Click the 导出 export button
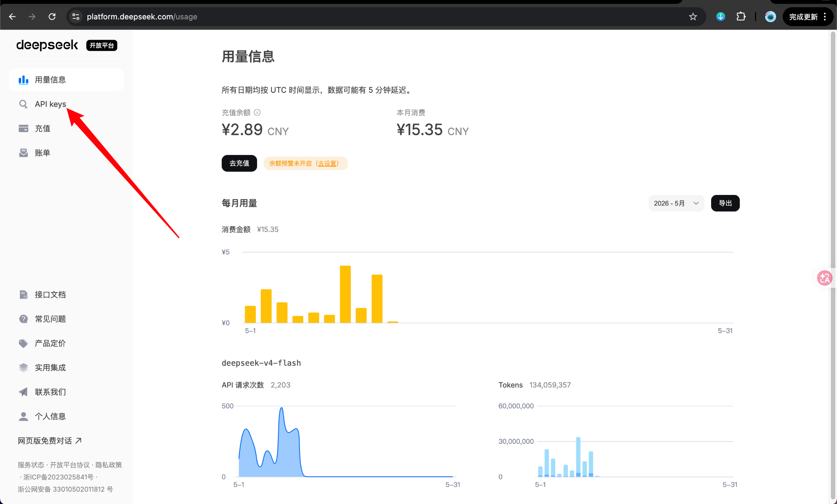This screenshot has width=837, height=504. pos(725,203)
